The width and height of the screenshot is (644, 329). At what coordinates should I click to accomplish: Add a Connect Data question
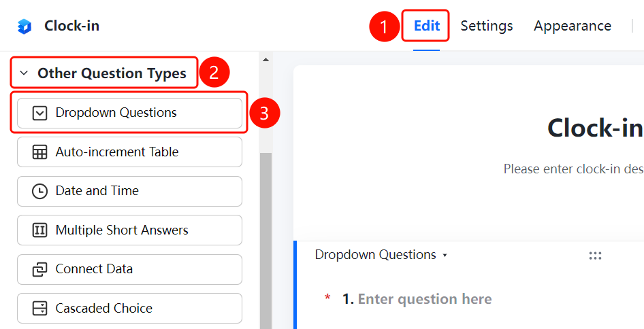coord(129,269)
